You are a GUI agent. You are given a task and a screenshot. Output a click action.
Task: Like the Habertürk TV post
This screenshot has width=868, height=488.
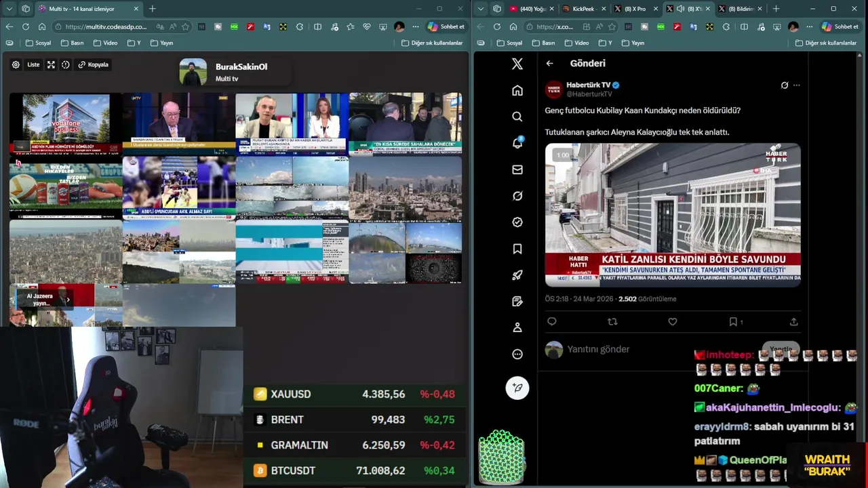[673, 322]
